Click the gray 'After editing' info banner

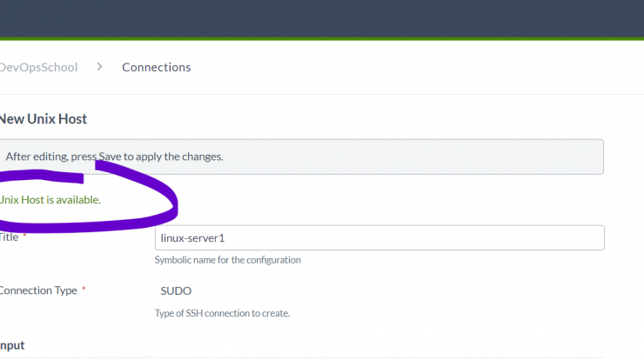pos(301,157)
